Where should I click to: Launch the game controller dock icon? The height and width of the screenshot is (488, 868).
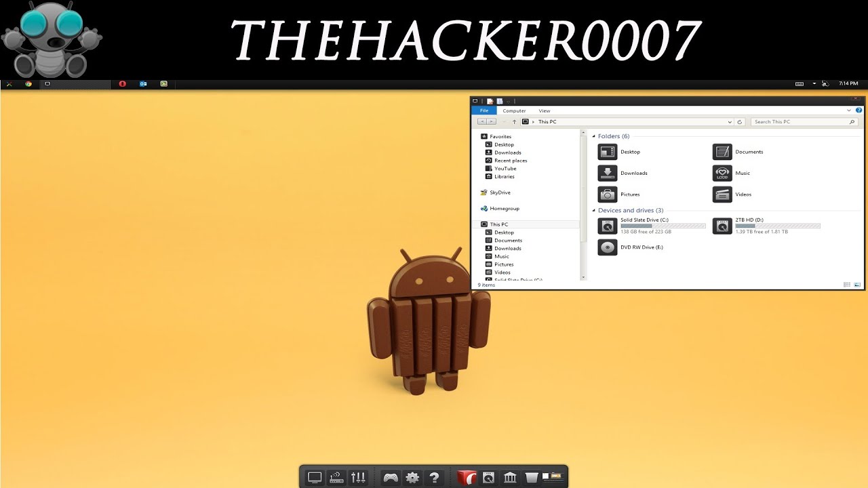(x=391, y=477)
